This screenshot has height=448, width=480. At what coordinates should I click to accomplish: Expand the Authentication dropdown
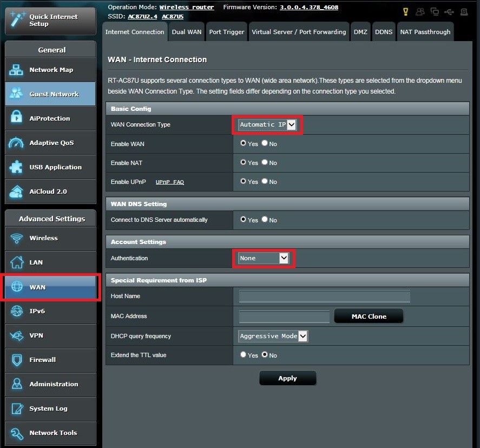point(264,258)
